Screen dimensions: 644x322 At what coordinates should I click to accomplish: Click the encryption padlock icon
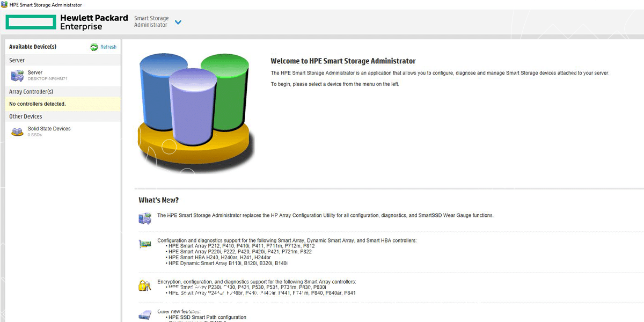click(144, 285)
